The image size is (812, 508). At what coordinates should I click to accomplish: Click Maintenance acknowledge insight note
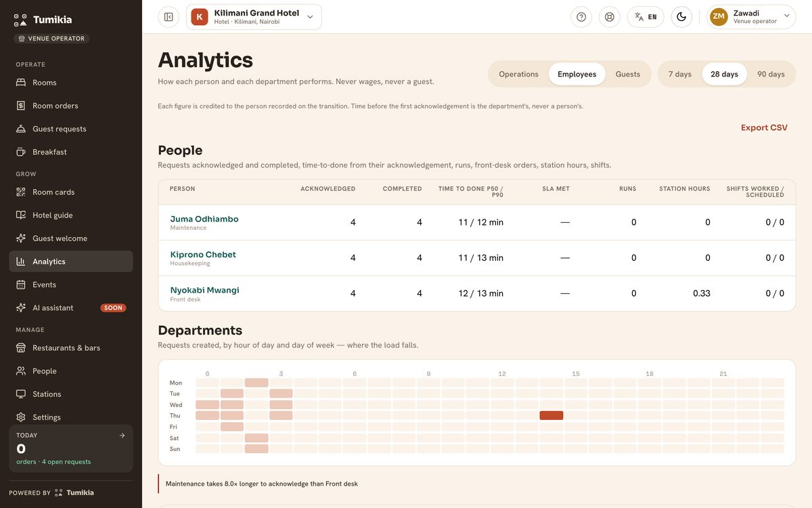(262, 484)
